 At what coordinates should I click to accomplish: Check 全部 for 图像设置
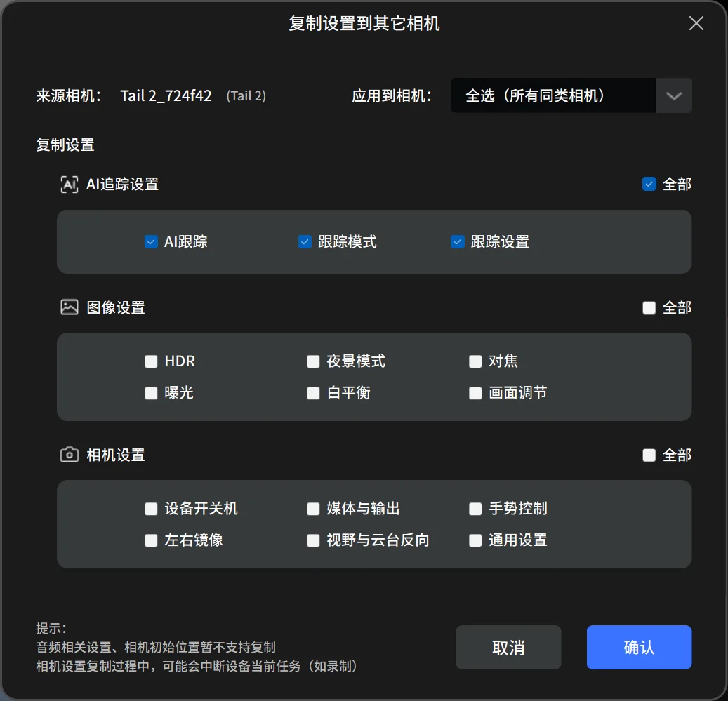point(649,307)
